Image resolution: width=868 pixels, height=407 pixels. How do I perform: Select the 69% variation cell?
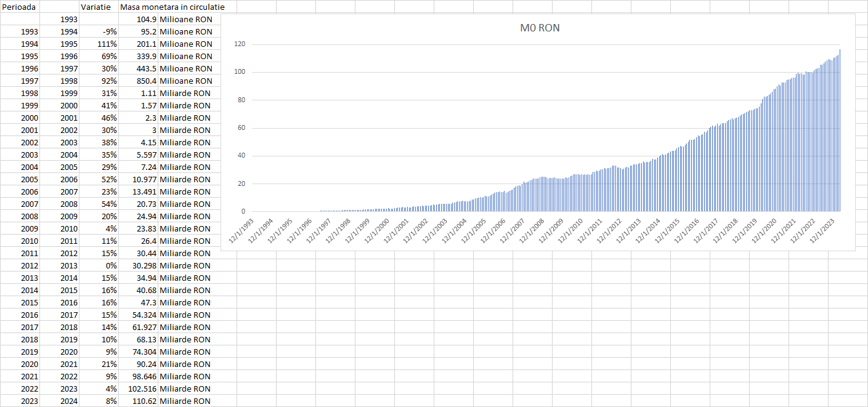click(99, 56)
